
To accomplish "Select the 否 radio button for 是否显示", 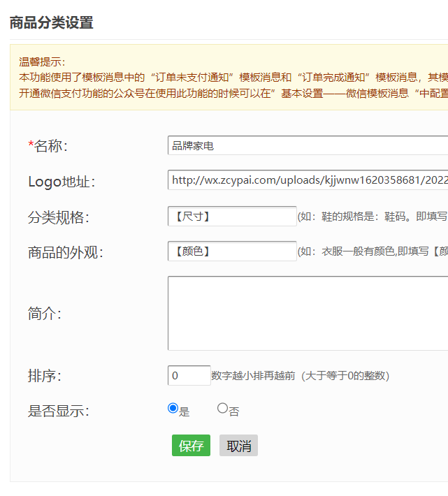I will [222, 408].
